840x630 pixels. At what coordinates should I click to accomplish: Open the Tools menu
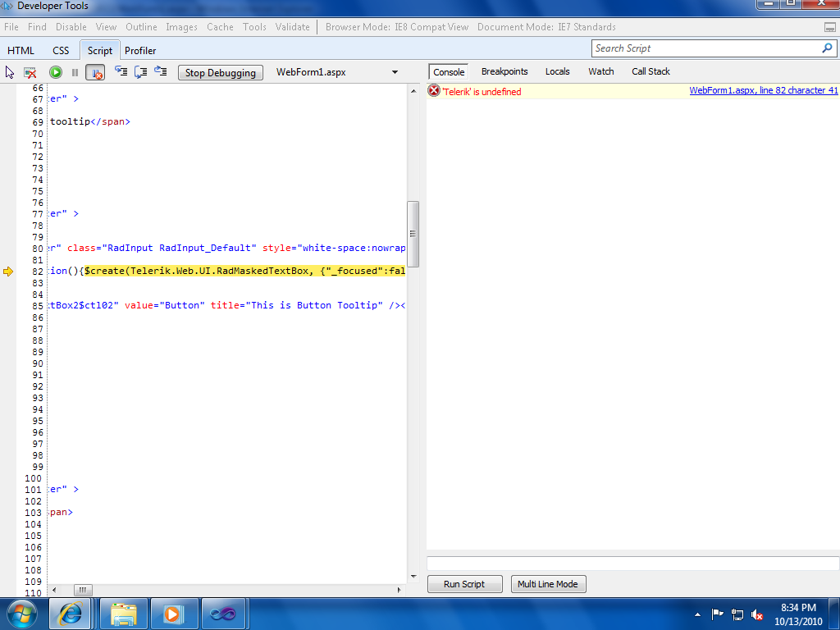[x=254, y=27]
